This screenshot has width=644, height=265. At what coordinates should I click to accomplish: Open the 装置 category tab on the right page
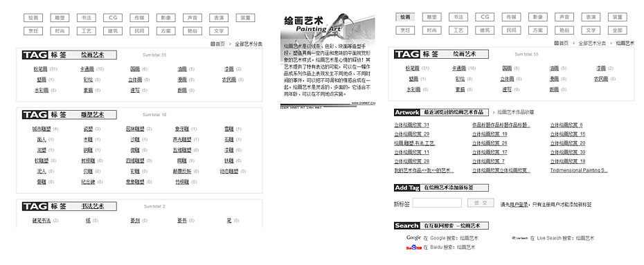(617, 17)
